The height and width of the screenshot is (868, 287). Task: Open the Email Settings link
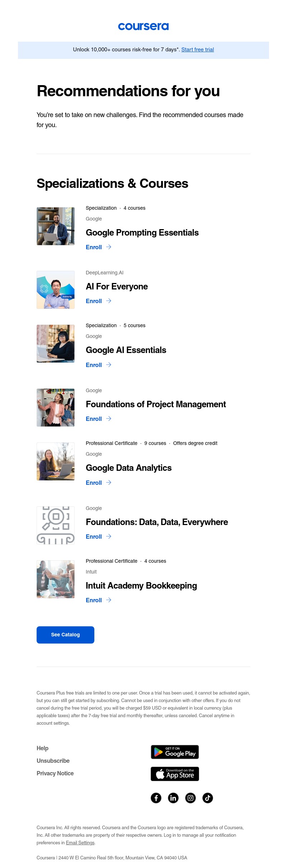pos(80,843)
